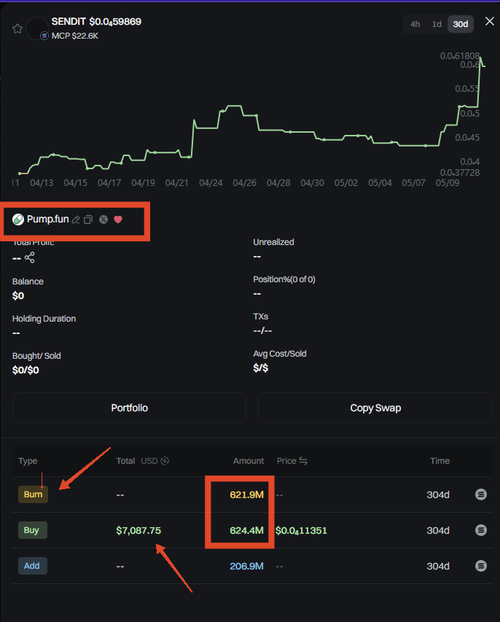500x622 pixels.
Task: Open the Add transaction explorer icon
Action: pyautogui.click(x=481, y=566)
